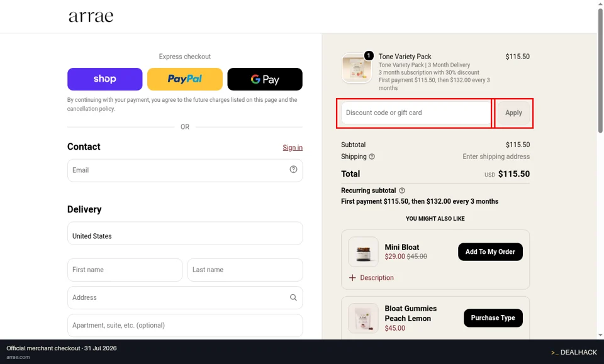Open the Sign in link
This screenshot has height=364, width=604.
pyautogui.click(x=293, y=147)
